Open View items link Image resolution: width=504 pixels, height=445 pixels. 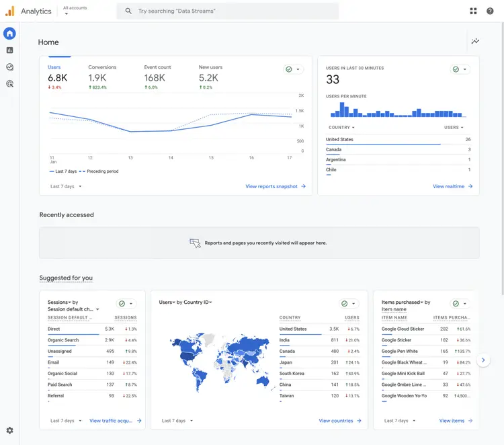(x=452, y=421)
